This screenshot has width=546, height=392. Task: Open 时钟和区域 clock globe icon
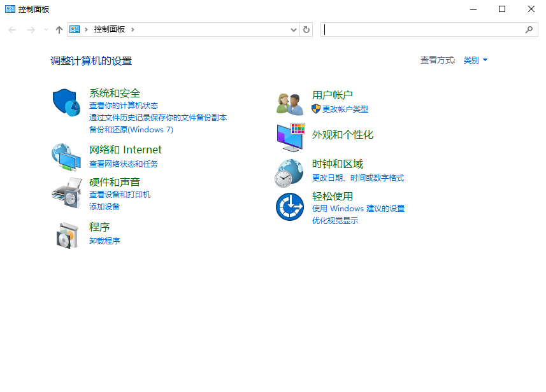click(x=290, y=172)
